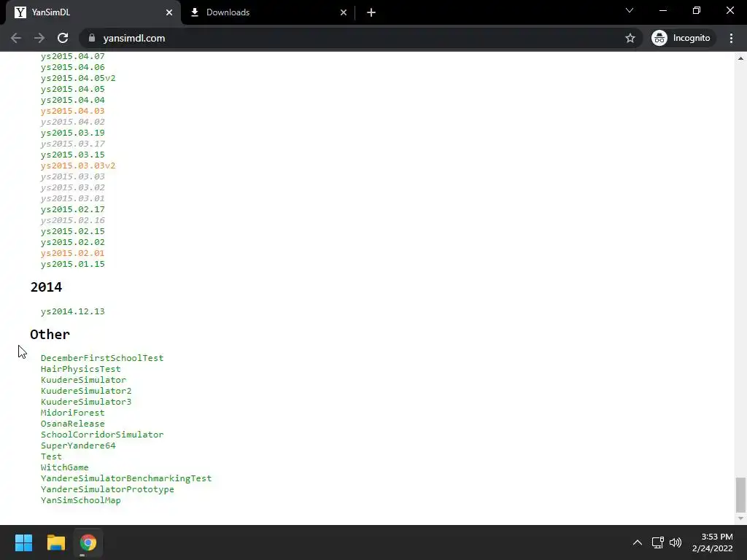747x560 pixels.
Task: Open the clock showing 3:53 PM
Action: [x=712, y=542]
